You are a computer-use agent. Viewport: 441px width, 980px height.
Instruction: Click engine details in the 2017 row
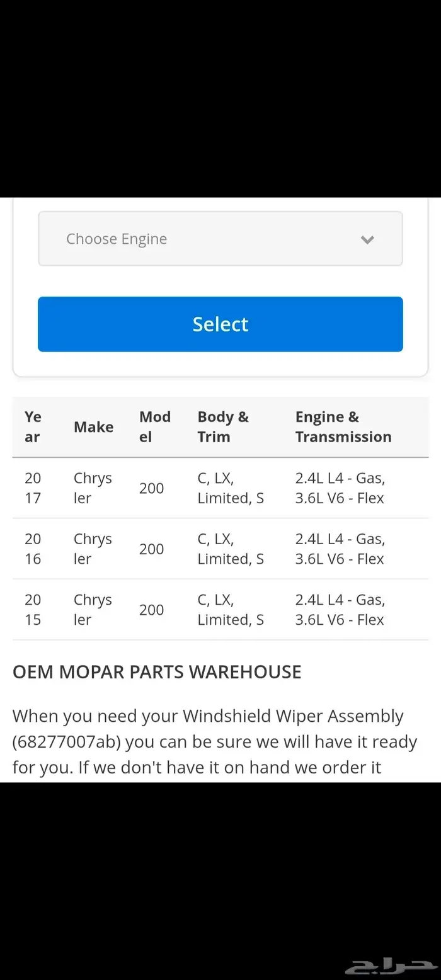(340, 488)
